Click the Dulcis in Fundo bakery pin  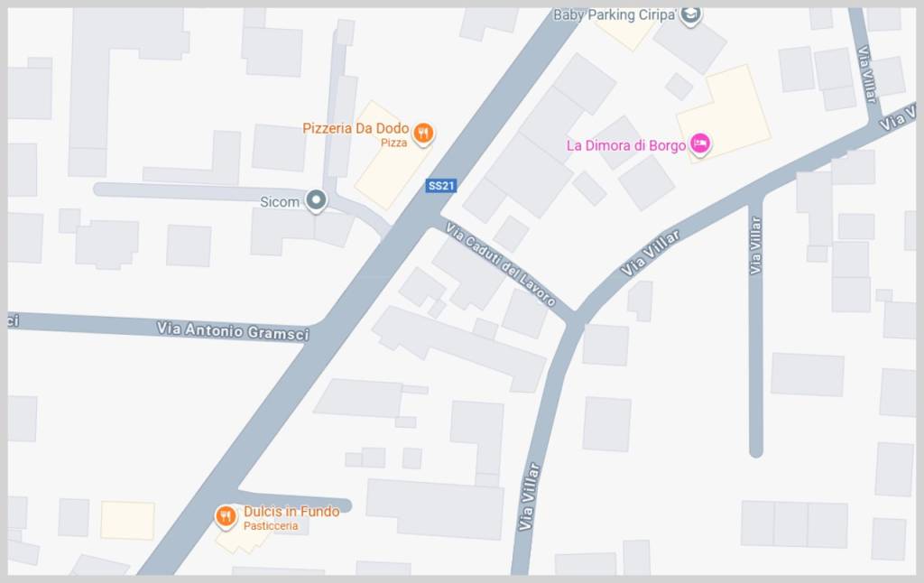(225, 516)
